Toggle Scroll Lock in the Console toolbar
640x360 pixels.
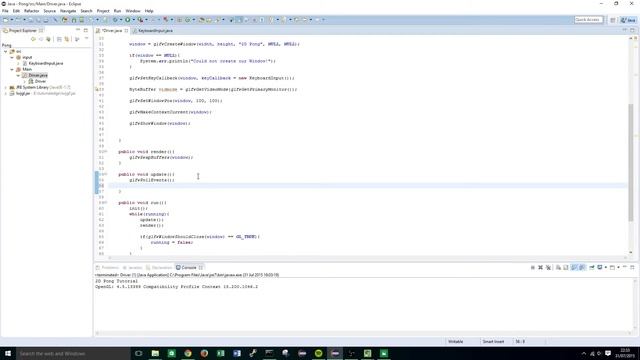pos(566,268)
